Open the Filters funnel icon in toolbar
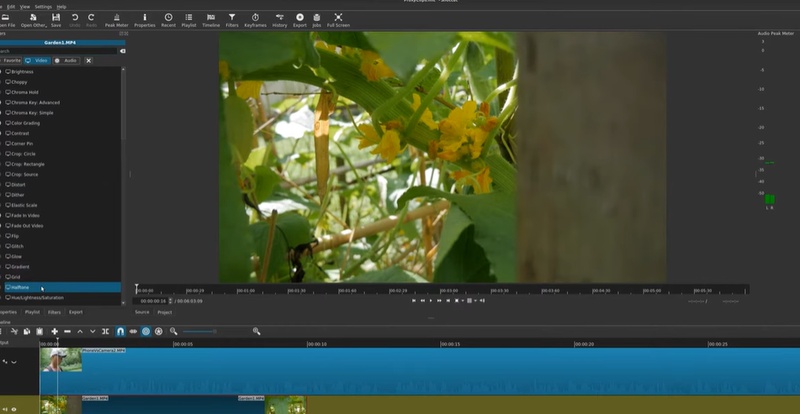 click(x=232, y=20)
